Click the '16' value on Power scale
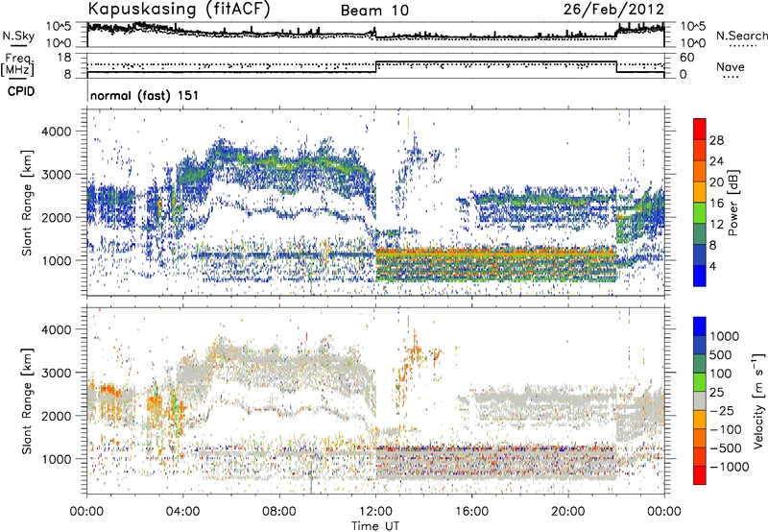 coord(716,204)
